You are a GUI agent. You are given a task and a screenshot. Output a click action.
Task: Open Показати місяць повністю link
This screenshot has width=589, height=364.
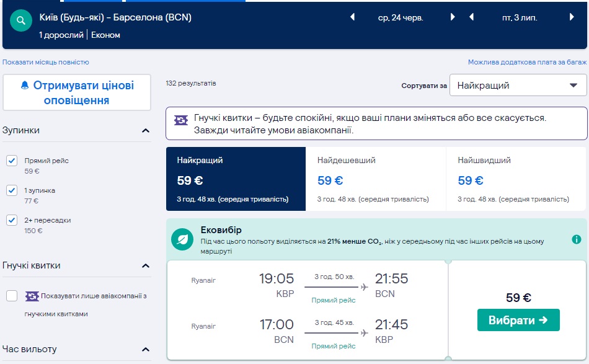pyautogui.click(x=46, y=62)
